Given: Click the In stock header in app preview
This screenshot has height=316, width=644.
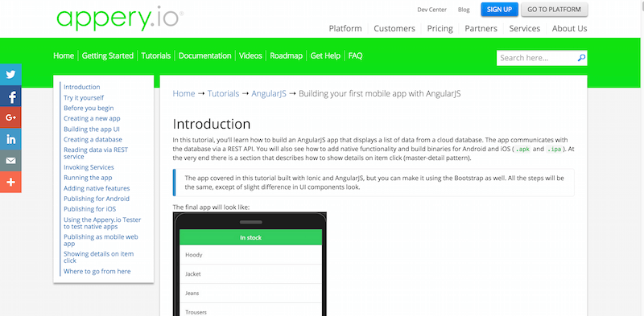Looking at the screenshot, I should (250, 237).
